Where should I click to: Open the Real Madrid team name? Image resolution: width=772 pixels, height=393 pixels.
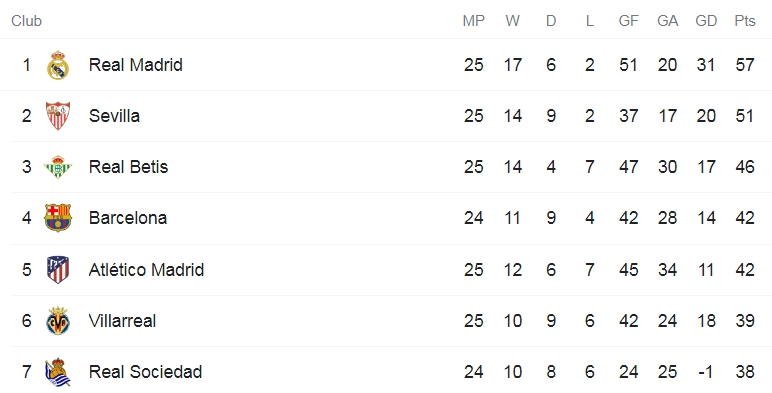[136, 65]
